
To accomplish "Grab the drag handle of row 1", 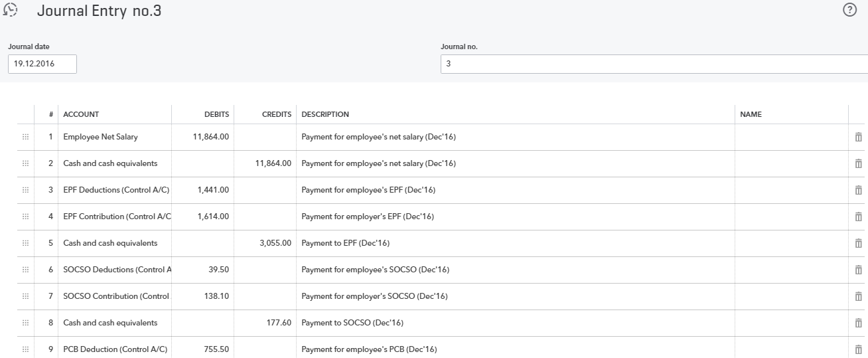I will click(25, 137).
